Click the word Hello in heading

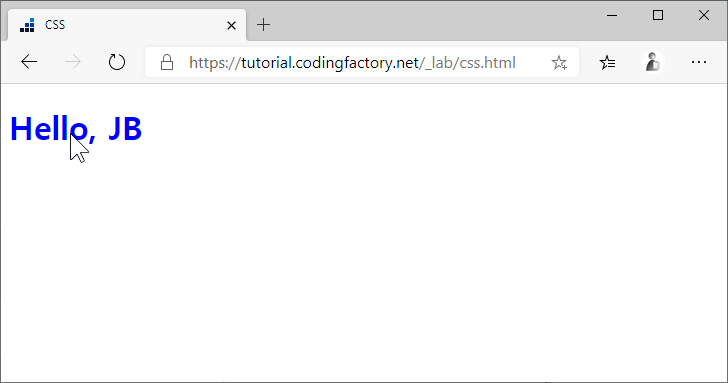[49, 129]
